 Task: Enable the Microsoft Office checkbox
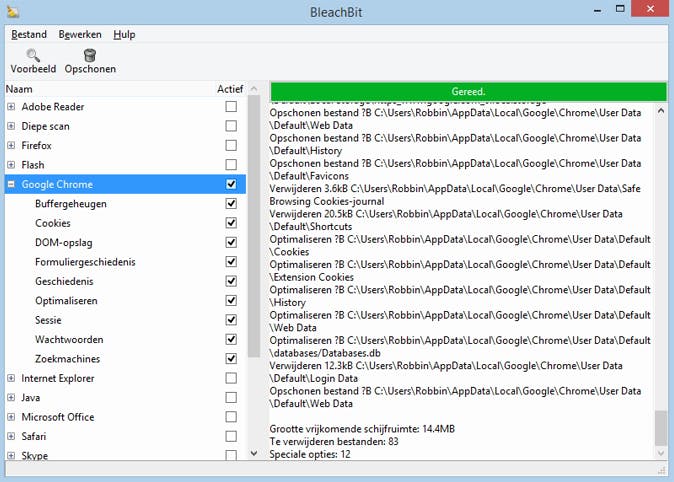click(x=231, y=417)
